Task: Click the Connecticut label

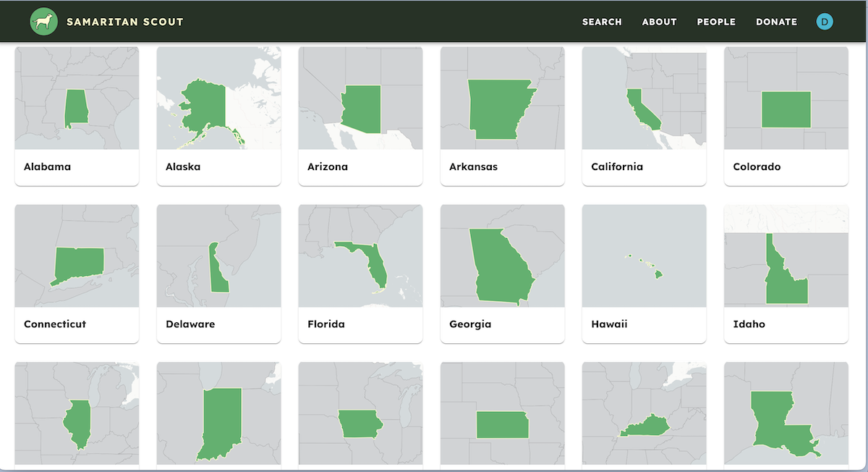Action: 55,324
